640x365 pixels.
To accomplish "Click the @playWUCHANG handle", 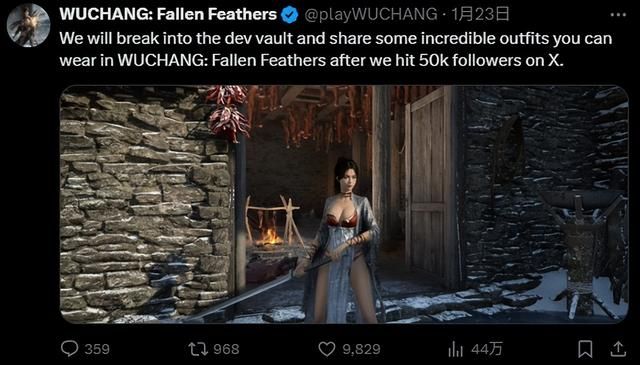I will pos(371,15).
